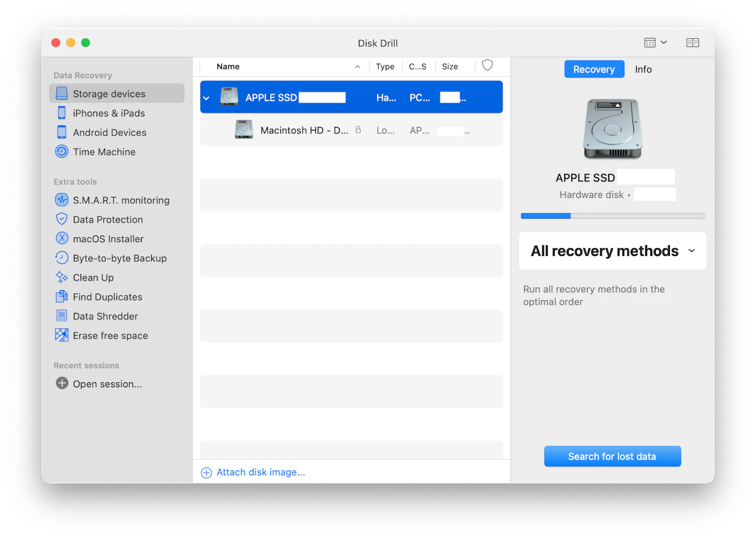Click the view mode grid icon in title bar
Image resolution: width=756 pixels, height=538 pixels.
tap(650, 42)
